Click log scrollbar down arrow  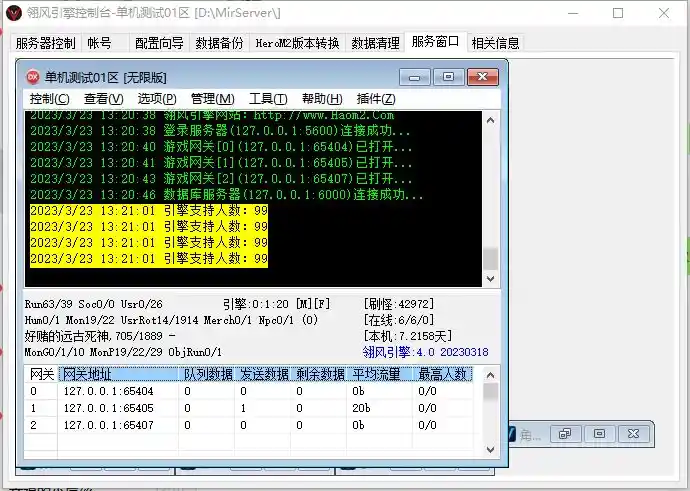pos(491,278)
